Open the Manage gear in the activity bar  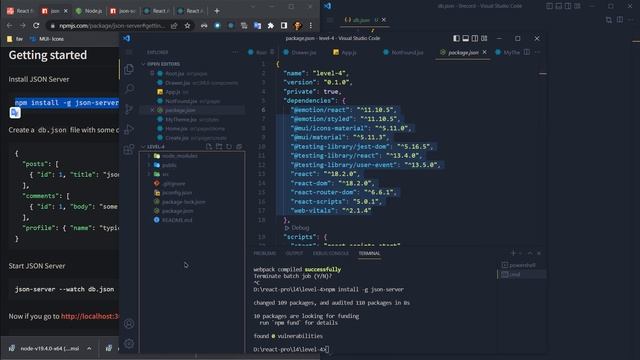pyautogui.click(x=129, y=343)
